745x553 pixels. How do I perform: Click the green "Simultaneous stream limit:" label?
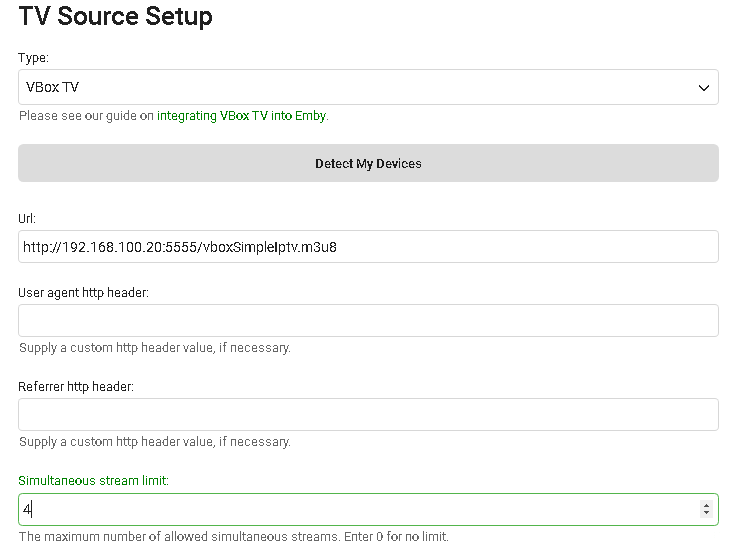[x=94, y=480]
